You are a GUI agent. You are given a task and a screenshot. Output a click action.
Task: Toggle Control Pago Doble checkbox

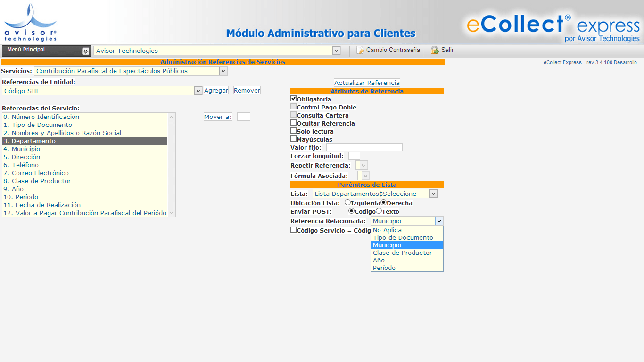coord(293,107)
